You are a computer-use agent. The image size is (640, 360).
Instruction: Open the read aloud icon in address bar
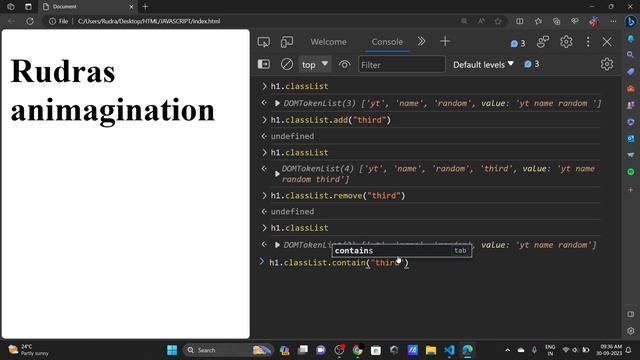tap(482, 21)
